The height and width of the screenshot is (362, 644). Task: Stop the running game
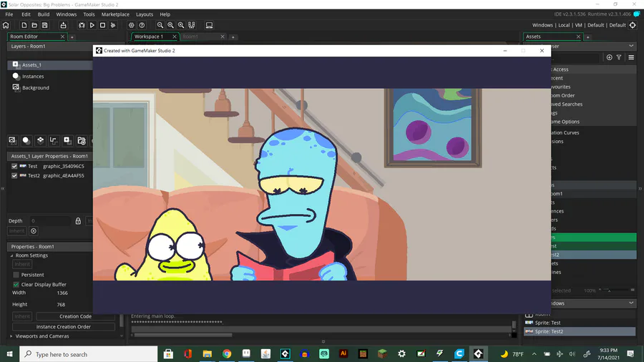click(x=102, y=25)
